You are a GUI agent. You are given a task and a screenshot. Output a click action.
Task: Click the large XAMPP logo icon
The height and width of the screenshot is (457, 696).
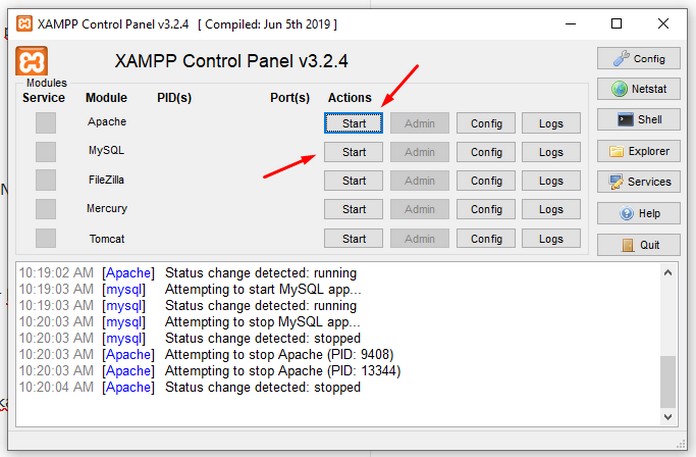pos(32,61)
